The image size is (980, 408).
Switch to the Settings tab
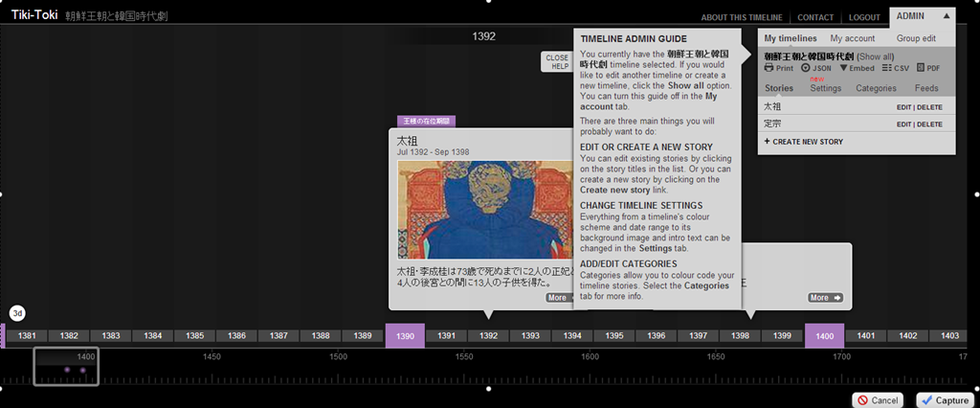tap(825, 88)
